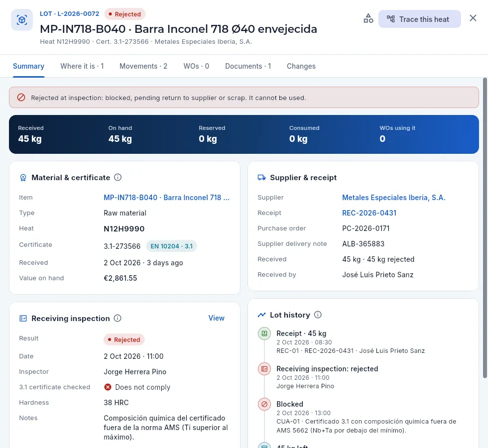Click heat number N12H9990 in Material card
Image resolution: width=488 pixels, height=448 pixels.
click(x=124, y=229)
